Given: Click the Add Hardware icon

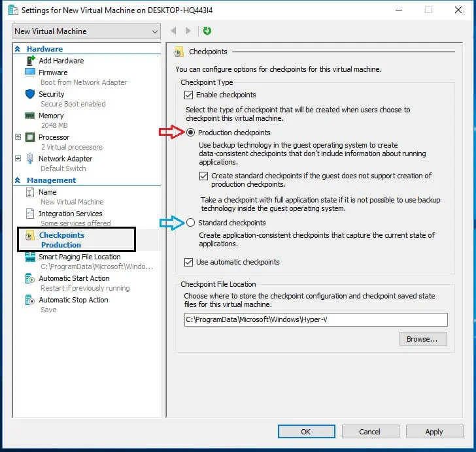Looking at the screenshot, I should pos(29,61).
